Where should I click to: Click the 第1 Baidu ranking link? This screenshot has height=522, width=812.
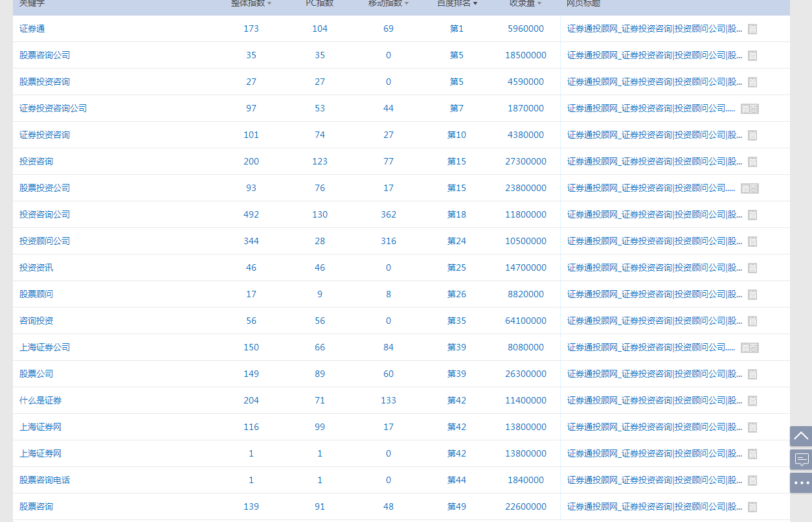pyautogui.click(x=457, y=29)
